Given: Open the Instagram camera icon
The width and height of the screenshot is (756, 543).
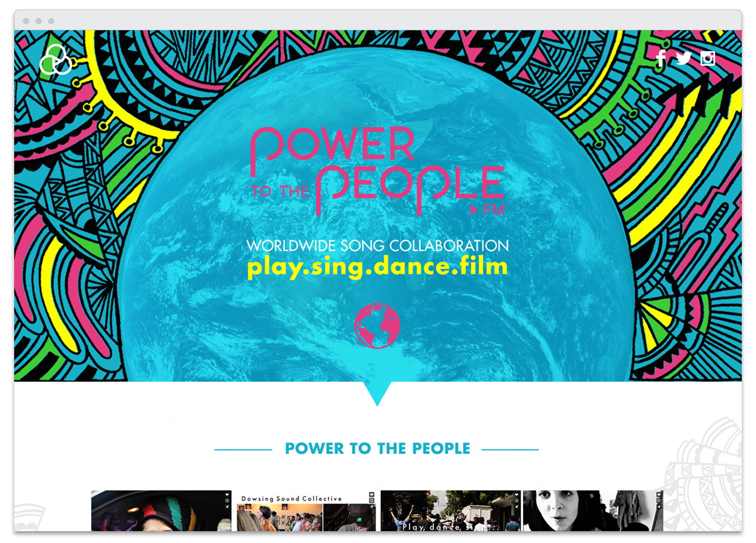Looking at the screenshot, I should coord(708,58).
